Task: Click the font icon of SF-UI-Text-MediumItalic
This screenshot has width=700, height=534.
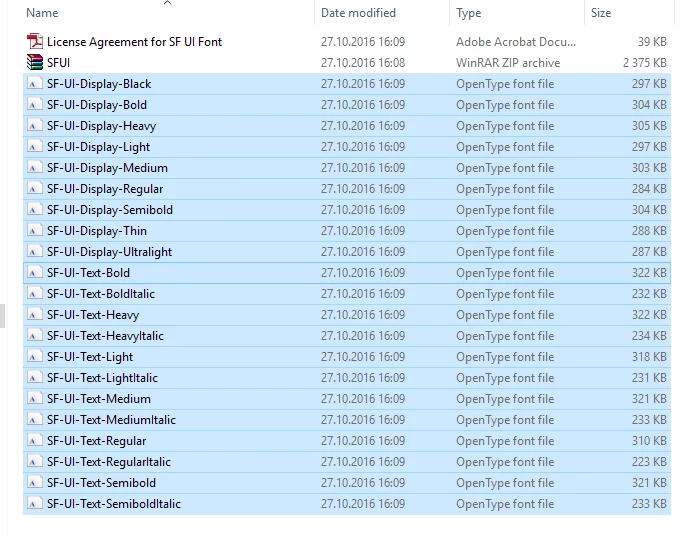Action: [x=35, y=419]
